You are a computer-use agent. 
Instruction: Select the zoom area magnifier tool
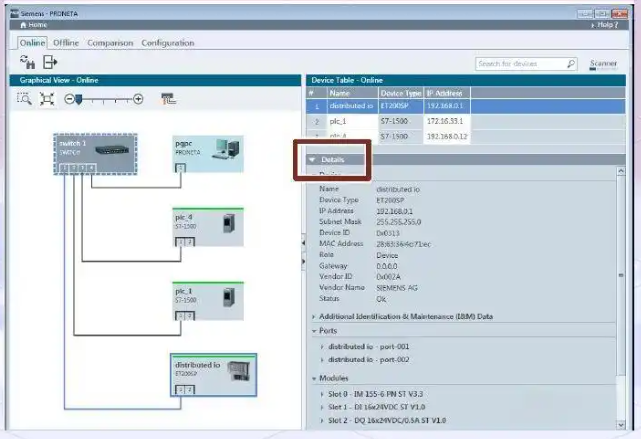(25, 99)
